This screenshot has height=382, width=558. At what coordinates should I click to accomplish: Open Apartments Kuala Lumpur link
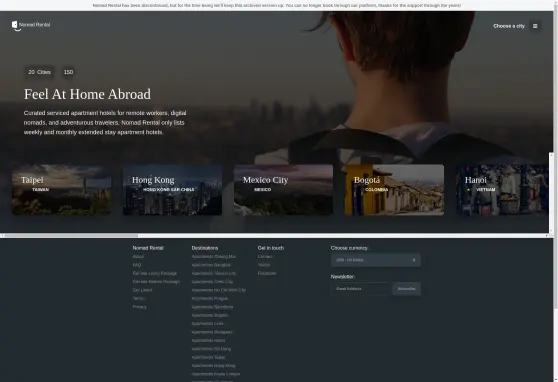click(x=216, y=374)
